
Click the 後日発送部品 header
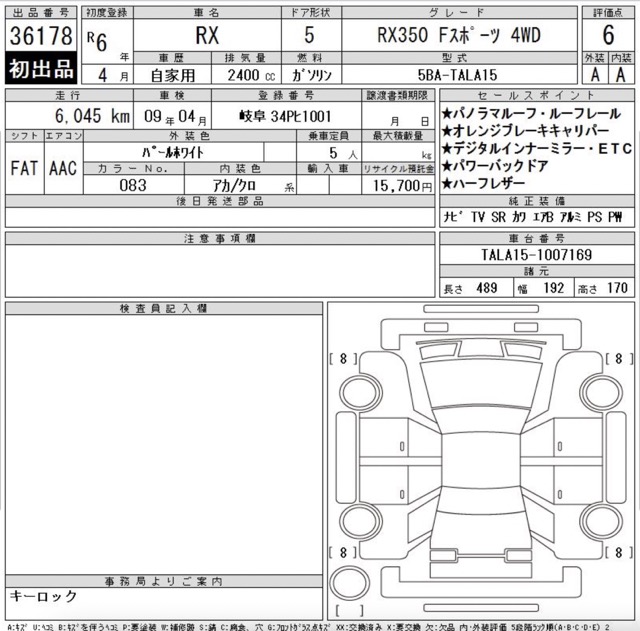pos(220,201)
